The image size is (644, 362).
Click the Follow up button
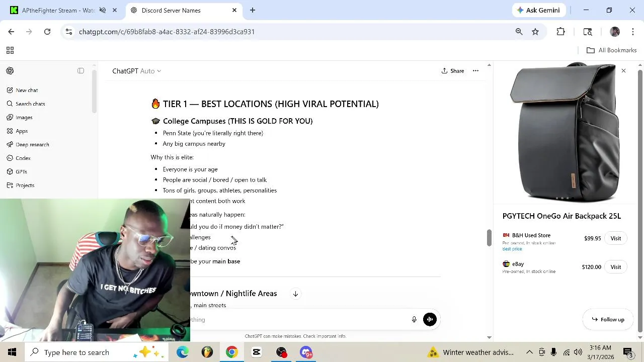click(608, 320)
